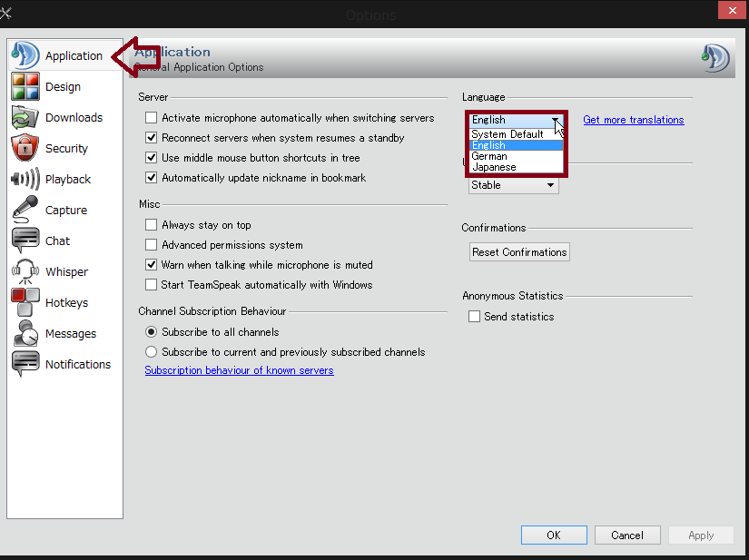Open Subscription behaviour of known servers link
The width and height of the screenshot is (749, 560).
click(x=239, y=370)
